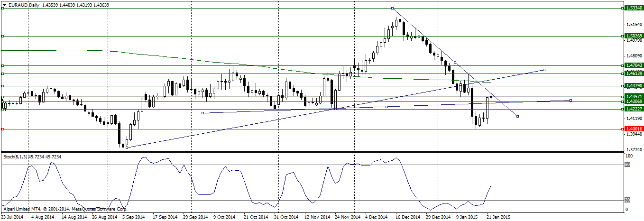The width and height of the screenshot is (644, 221).
Task: Click the 29 Dec 2014 date label
Action: [x=438, y=217]
